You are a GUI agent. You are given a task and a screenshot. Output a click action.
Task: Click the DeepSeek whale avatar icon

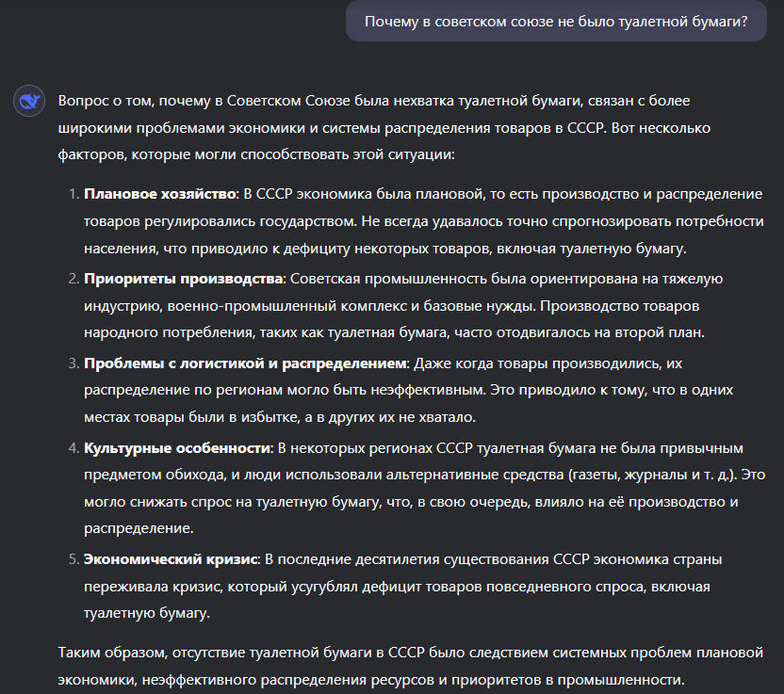(x=29, y=100)
